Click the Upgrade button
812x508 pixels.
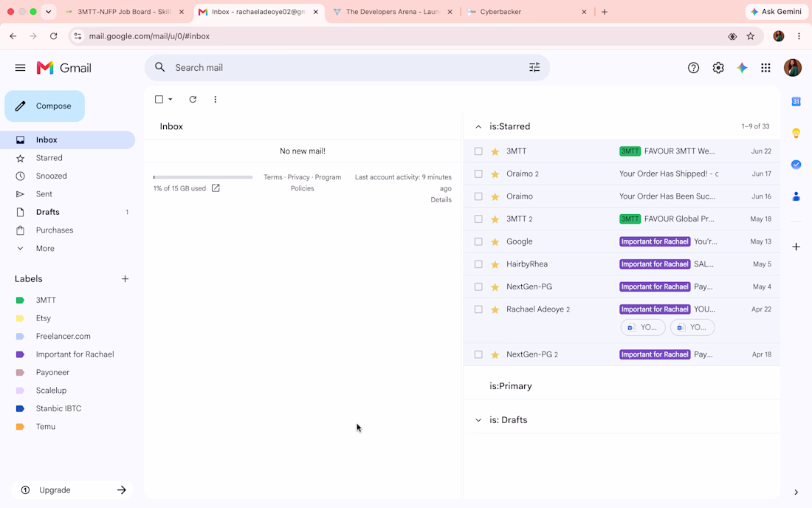(x=72, y=490)
